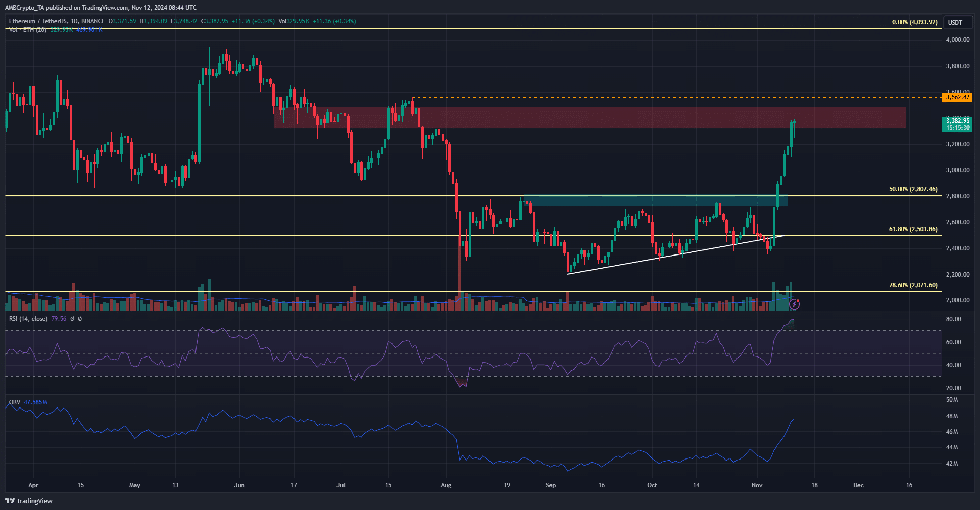Viewport: 980px width, 510px height.
Task: Click the 2,400.00 price axis label
Action: 957,248
